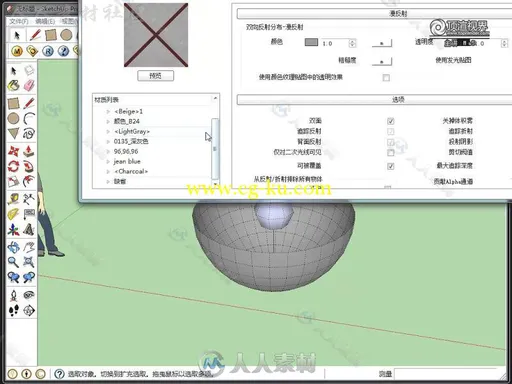
Task: Click the 预览 preview button
Action: (x=156, y=76)
